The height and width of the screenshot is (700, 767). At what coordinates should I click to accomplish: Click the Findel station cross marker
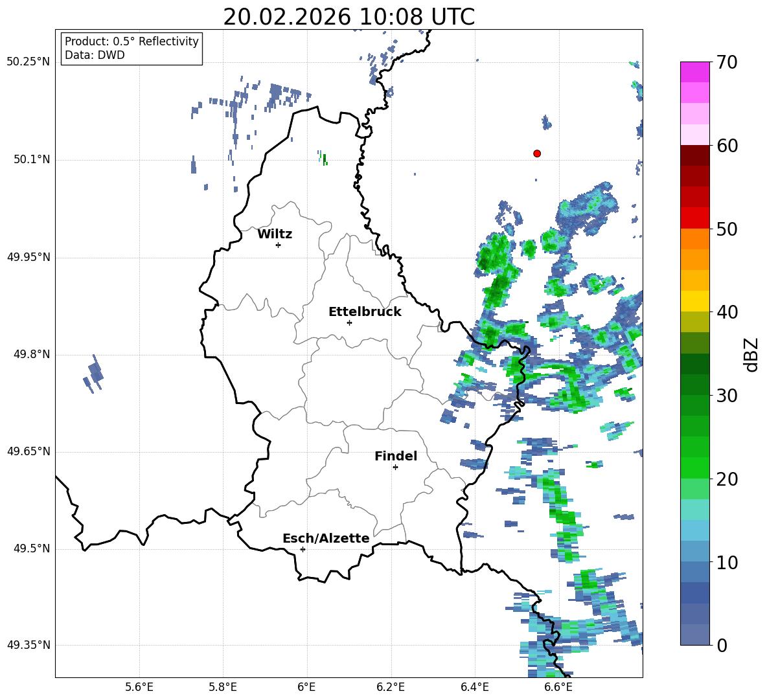tap(395, 468)
